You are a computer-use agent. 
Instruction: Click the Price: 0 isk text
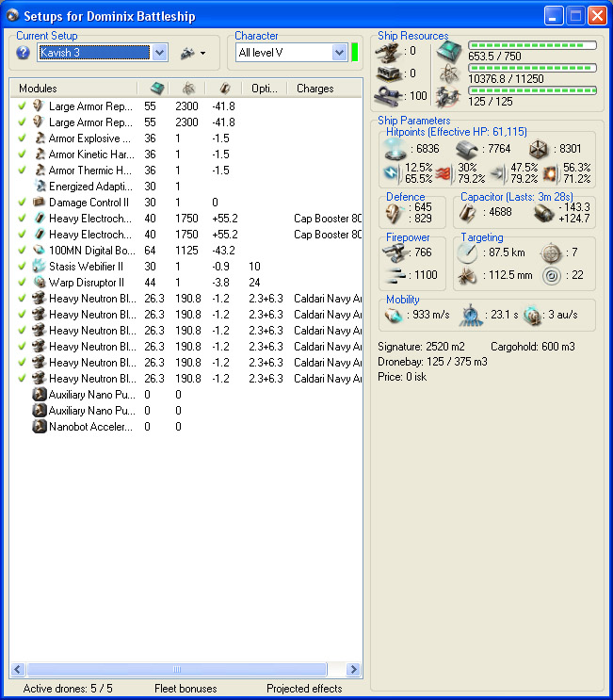(x=402, y=377)
